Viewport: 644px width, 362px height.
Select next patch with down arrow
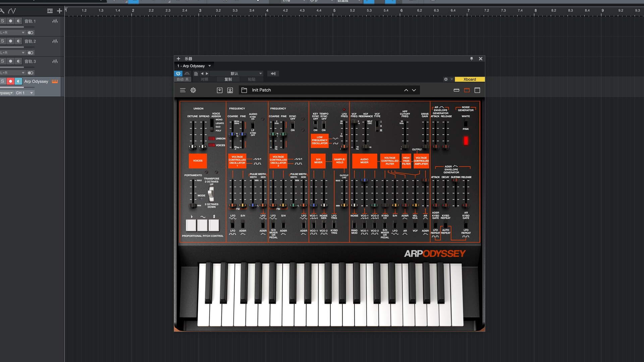coord(414,90)
